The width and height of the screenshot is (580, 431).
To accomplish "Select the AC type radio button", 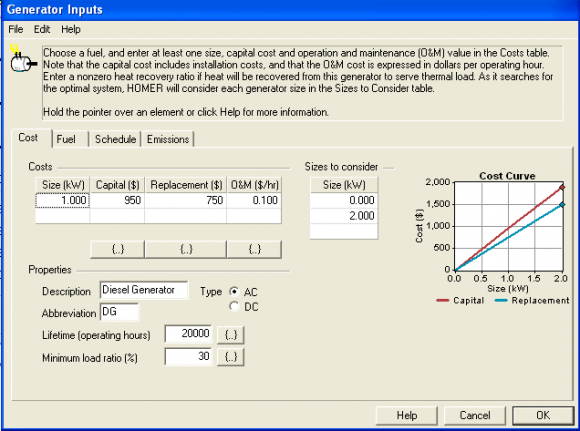I will tap(234, 292).
